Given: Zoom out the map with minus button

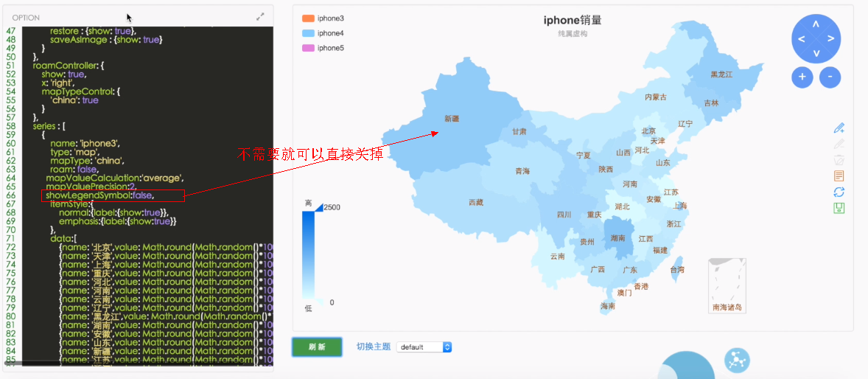Looking at the screenshot, I should [830, 77].
